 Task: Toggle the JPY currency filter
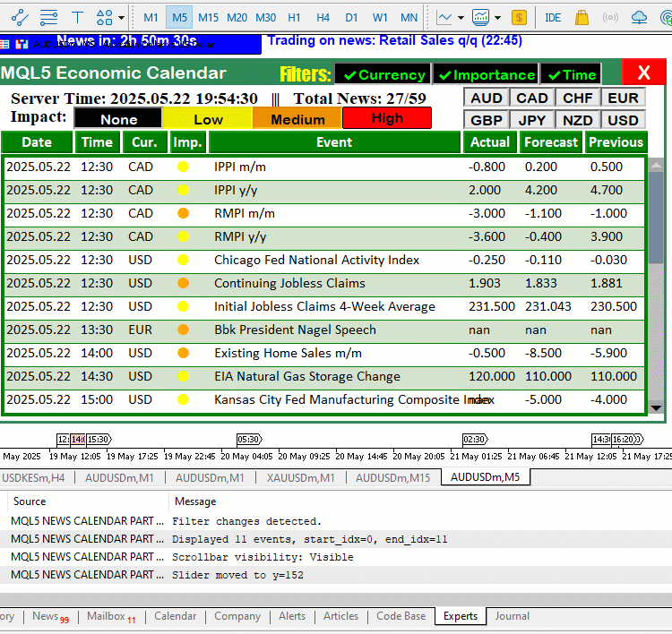coord(532,120)
